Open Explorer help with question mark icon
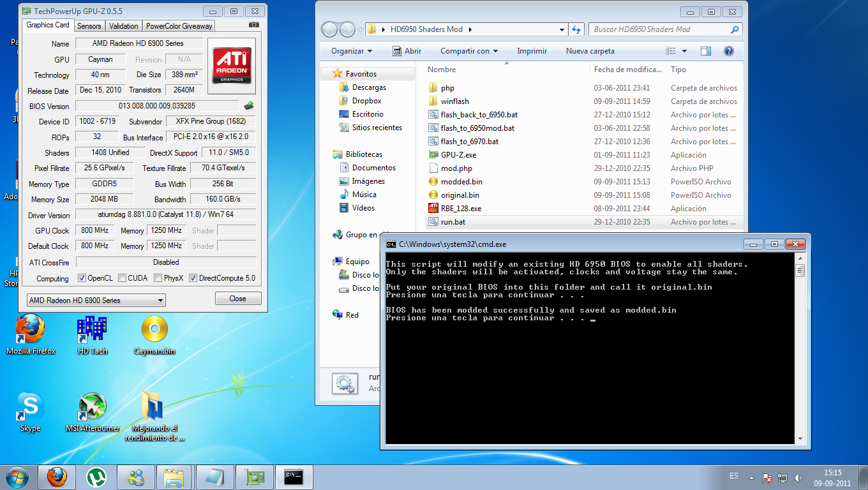 click(x=729, y=51)
